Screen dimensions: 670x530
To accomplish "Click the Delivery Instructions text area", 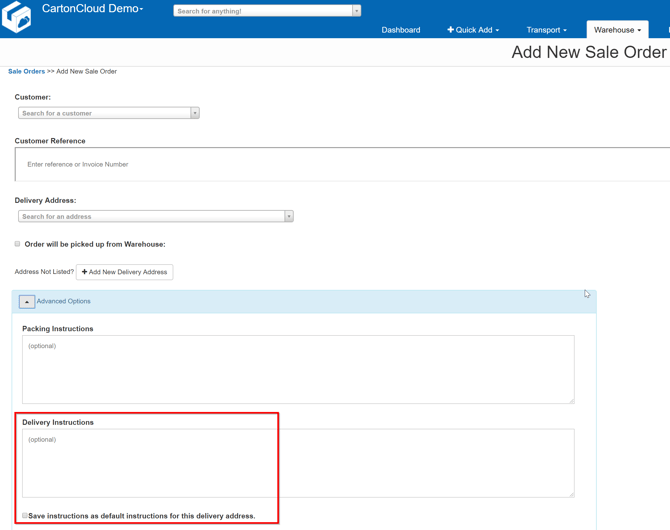I will click(x=298, y=463).
